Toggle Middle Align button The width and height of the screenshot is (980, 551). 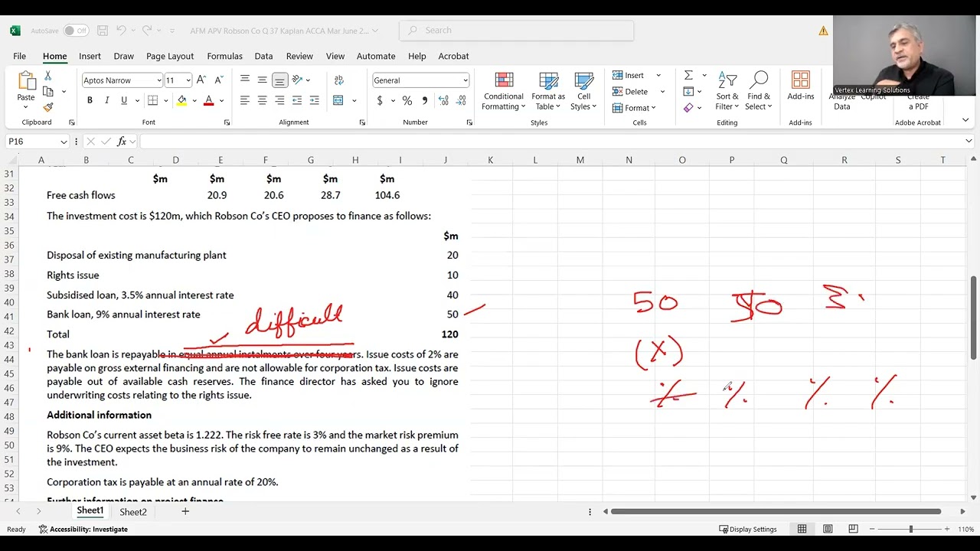coord(262,80)
